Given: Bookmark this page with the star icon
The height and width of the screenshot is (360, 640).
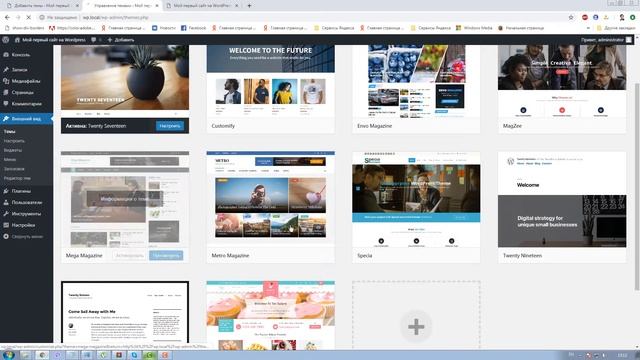Looking at the screenshot, I should pyautogui.click(x=571, y=18).
